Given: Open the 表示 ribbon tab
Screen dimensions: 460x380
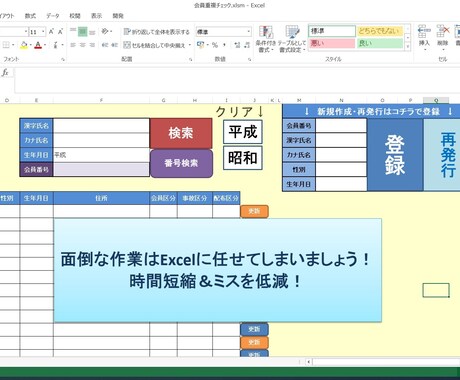Looking at the screenshot, I should [x=96, y=16].
